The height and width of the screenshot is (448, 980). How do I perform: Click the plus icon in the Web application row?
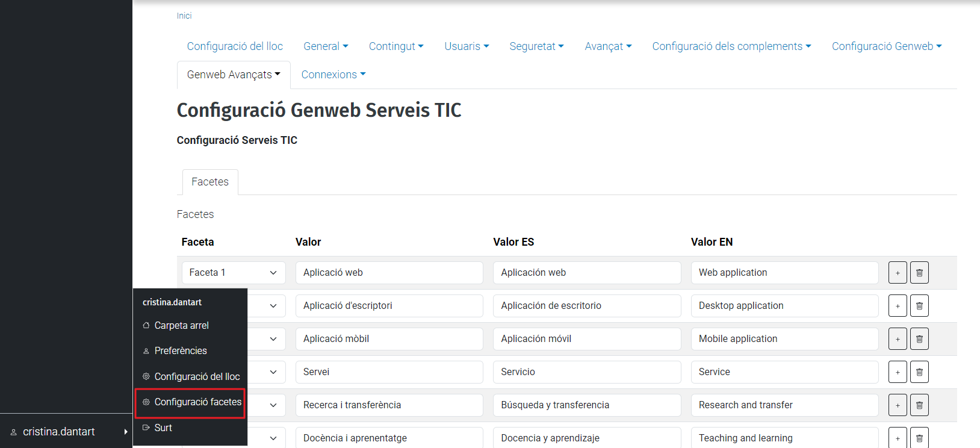pyautogui.click(x=898, y=273)
